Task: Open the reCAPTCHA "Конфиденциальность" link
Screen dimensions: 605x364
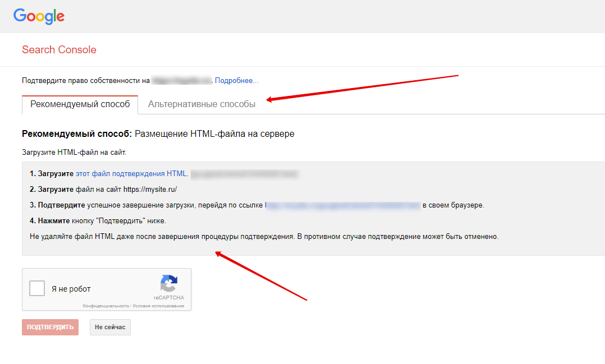Action: (x=106, y=306)
